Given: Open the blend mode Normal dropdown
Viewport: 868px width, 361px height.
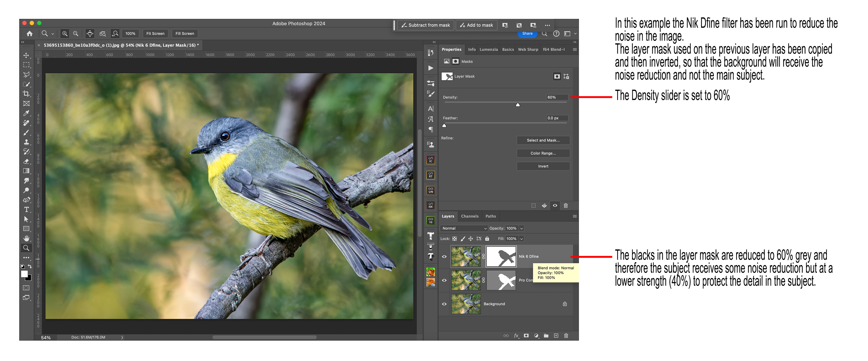Looking at the screenshot, I should [x=464, y=228].
